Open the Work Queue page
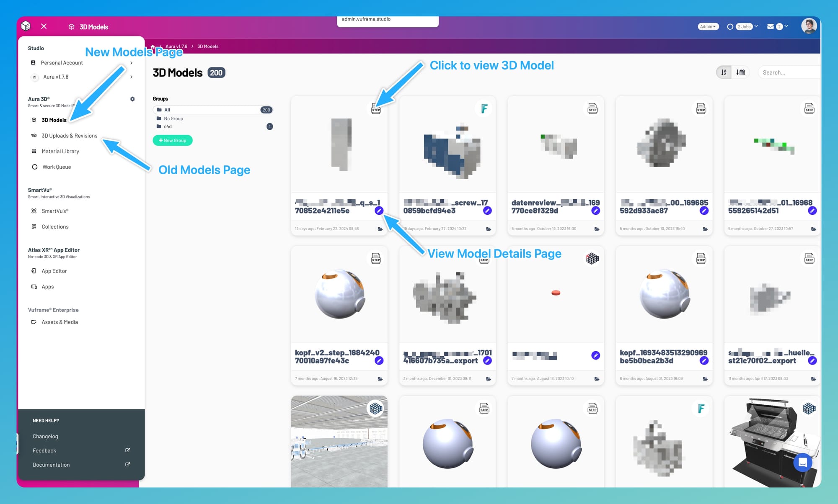 [57, 167]
